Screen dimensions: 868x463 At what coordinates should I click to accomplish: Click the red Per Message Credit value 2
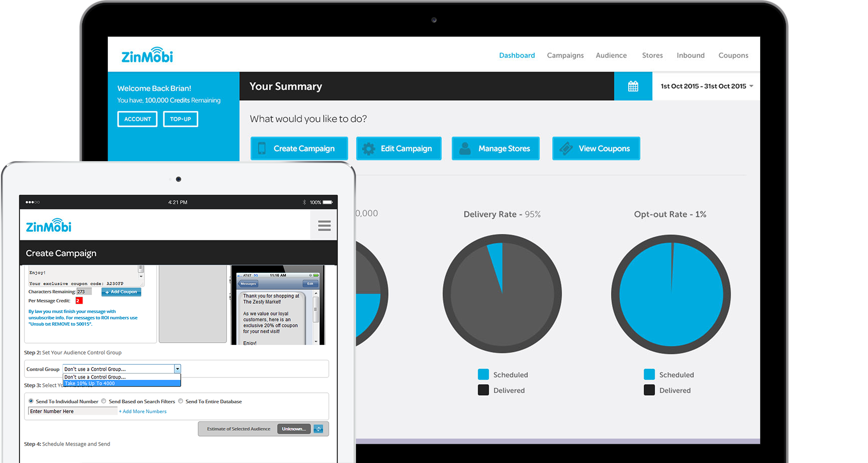coord(79,301)
